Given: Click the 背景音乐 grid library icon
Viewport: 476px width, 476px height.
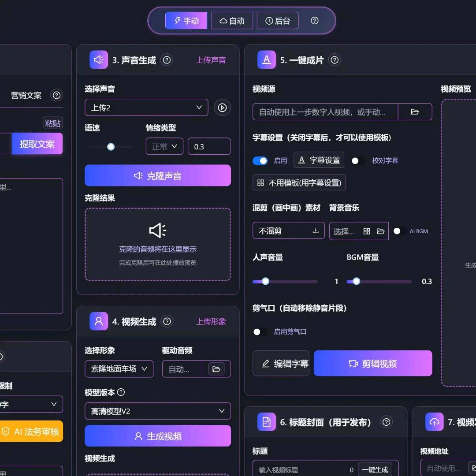Looking at the screenshot, I should (x=366, y=231).
